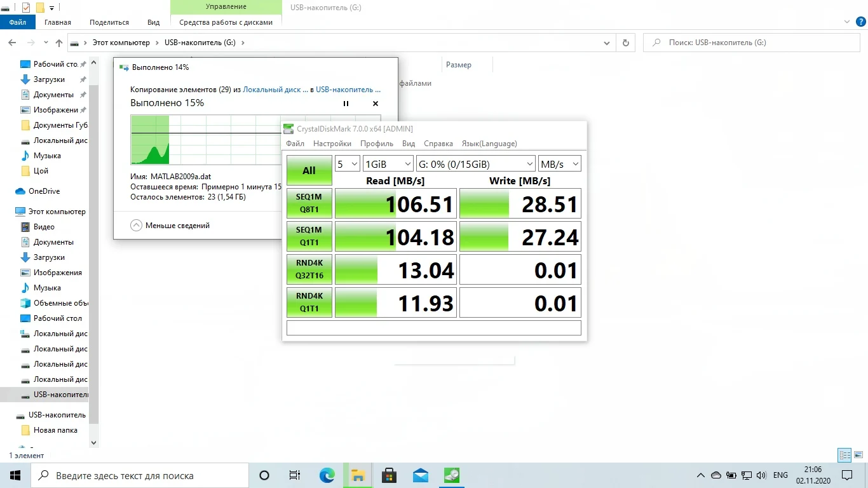Click the forward navigation arrow in Explorer
868x488 pixels.
coord(31,43)
